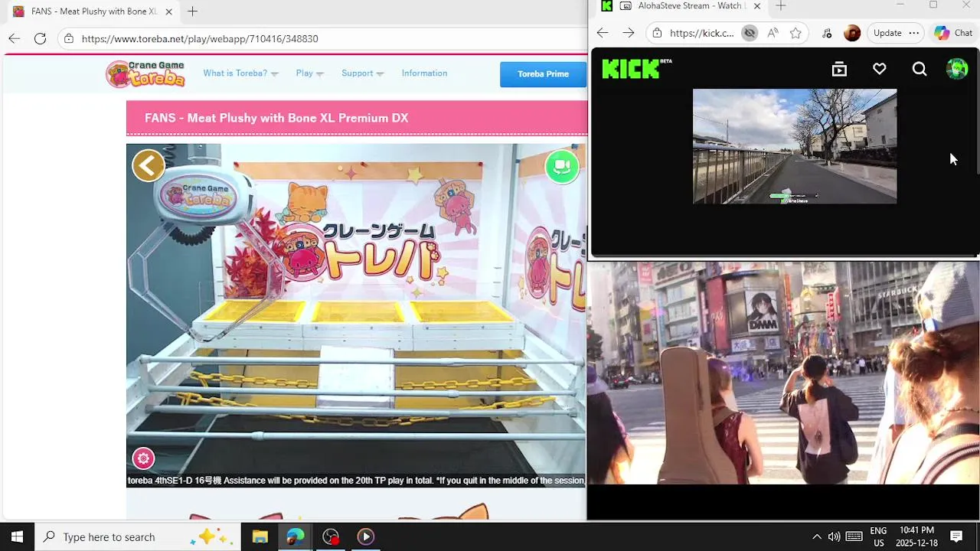Open Kick search magnifier
The height and width of the screenshot is (551, 980).
click(x=920, y=70)
